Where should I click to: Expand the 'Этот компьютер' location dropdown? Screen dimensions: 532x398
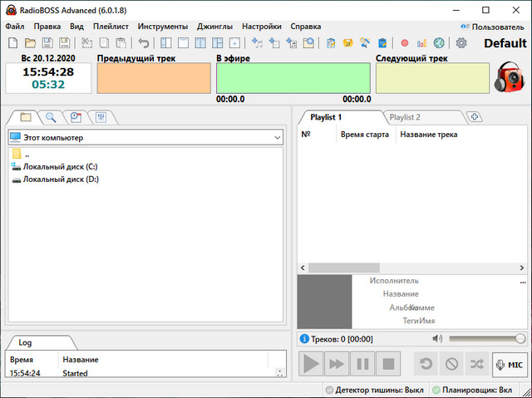point(278,138)
